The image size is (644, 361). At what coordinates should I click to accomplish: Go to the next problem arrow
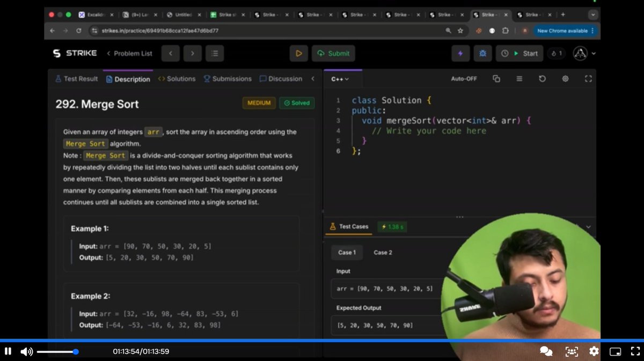(192, 53)
